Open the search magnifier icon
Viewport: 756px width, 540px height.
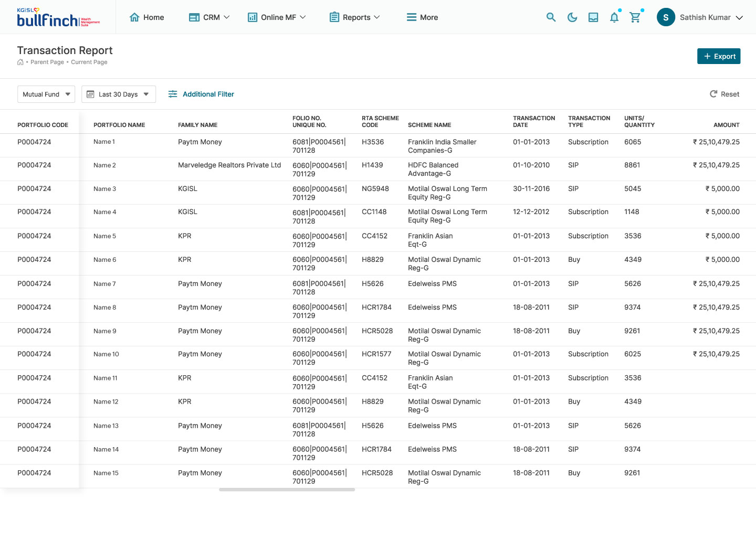551,17
